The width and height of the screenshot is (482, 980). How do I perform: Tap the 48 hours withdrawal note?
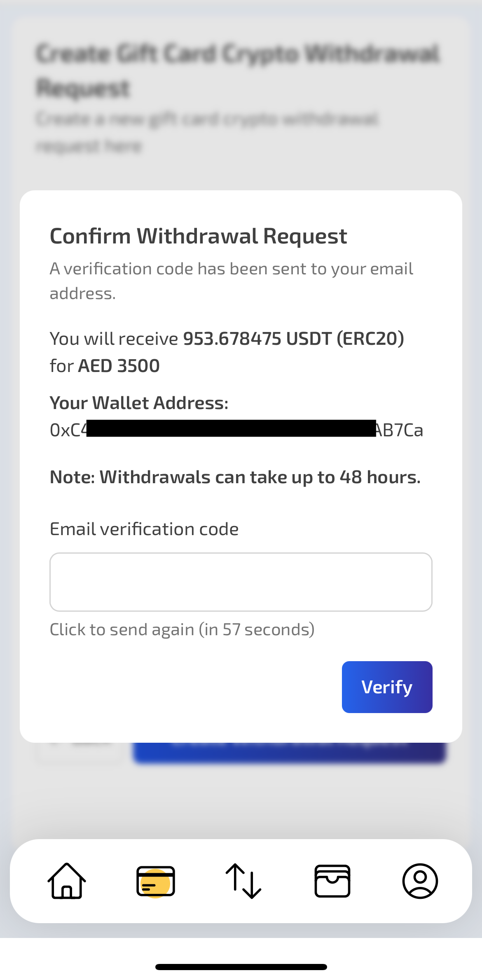click(235, 477)
